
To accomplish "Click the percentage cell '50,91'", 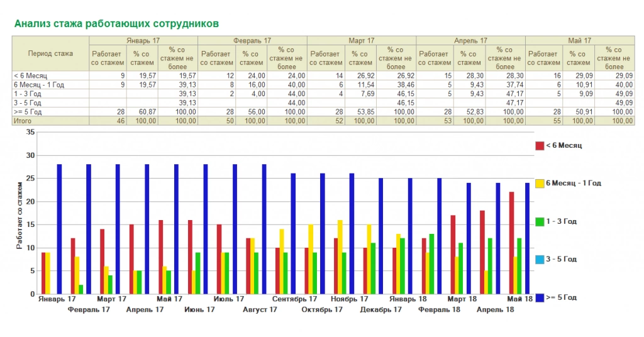I will (579, 112).
